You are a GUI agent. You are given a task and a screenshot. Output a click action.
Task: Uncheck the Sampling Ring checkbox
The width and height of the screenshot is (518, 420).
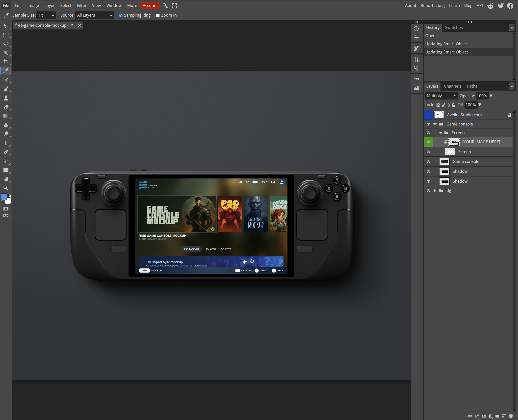tap(121, 15)
